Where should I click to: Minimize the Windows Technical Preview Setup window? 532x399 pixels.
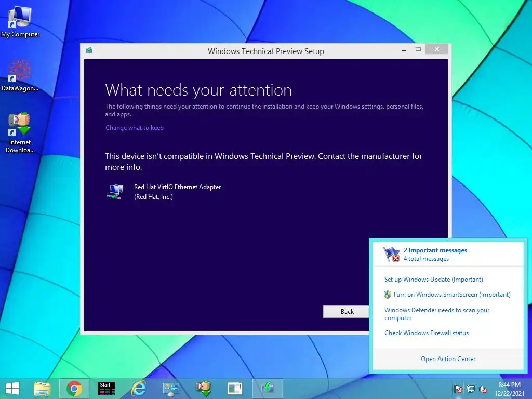(404, 49)
